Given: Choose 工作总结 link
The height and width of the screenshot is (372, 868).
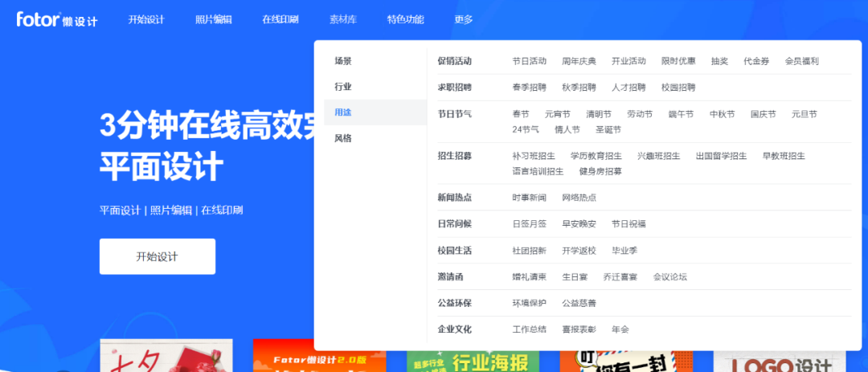Looking at the screenshot, I should 529,329.
